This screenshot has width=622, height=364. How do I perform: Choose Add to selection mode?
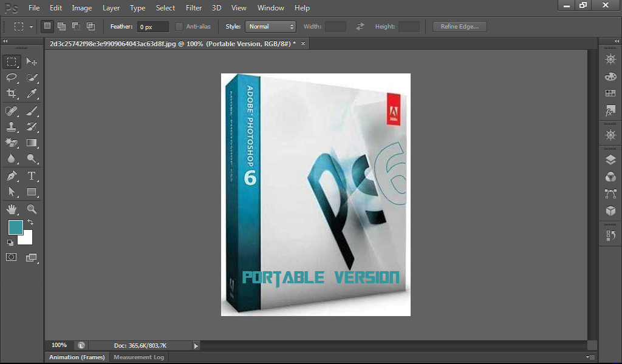[61, 26]
